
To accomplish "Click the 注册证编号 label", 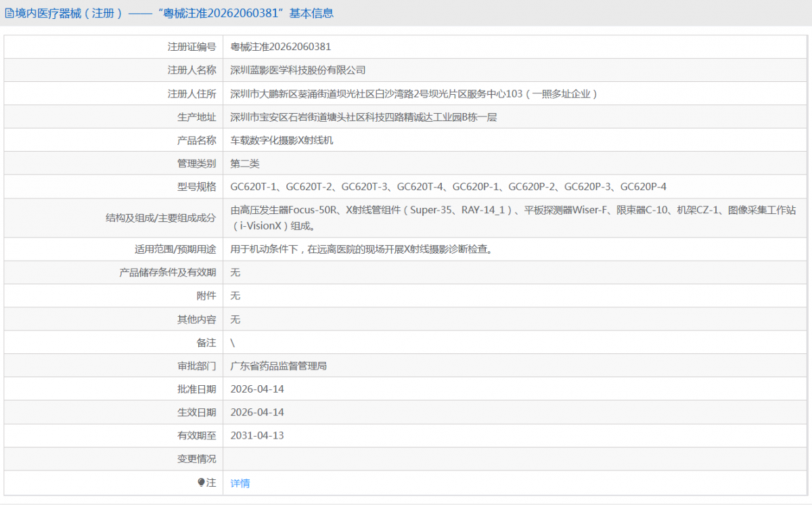I will pyautogui.click(x=191, y=47).
